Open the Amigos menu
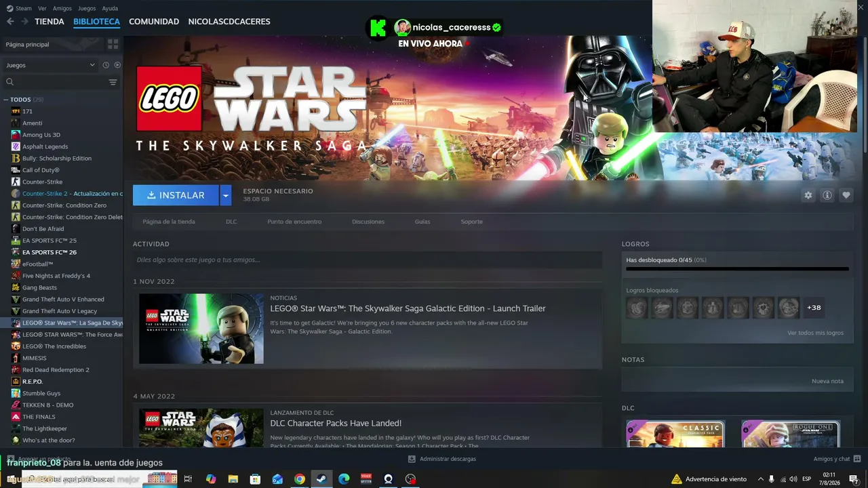 pyautogui.click(x=62, y=8)
